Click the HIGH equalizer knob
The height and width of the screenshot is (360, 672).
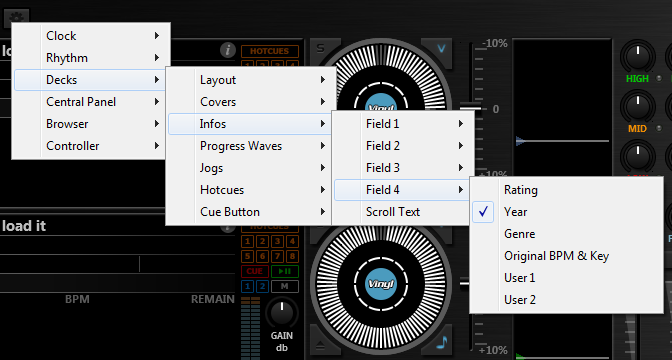click(x=638, y=56)
